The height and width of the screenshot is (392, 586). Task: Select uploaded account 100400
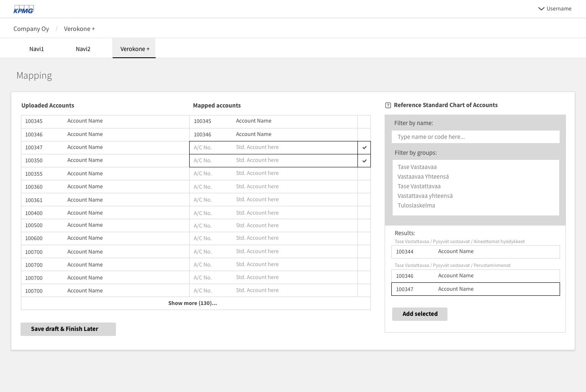click(105, 213)
